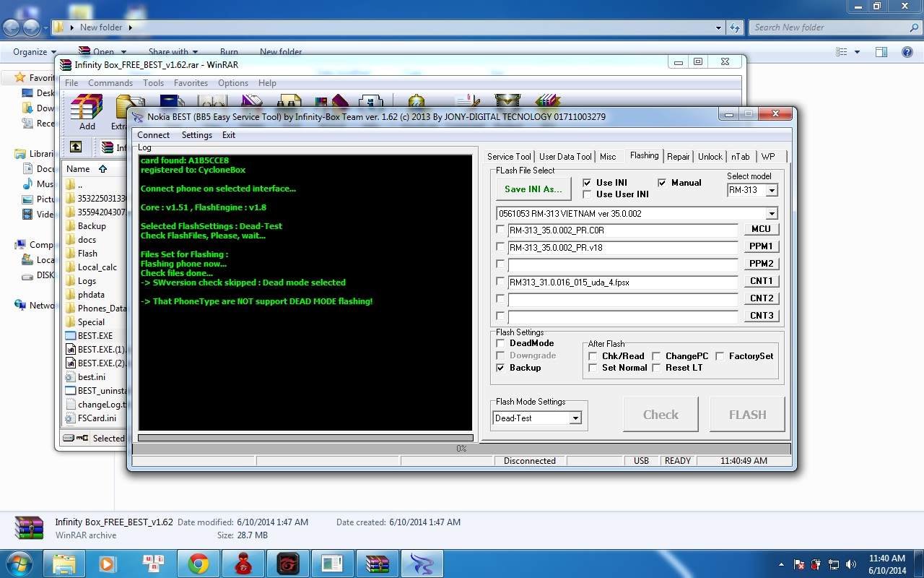
Task: Tick the FactorySet checkbox
Action: [x=720, y=356]
